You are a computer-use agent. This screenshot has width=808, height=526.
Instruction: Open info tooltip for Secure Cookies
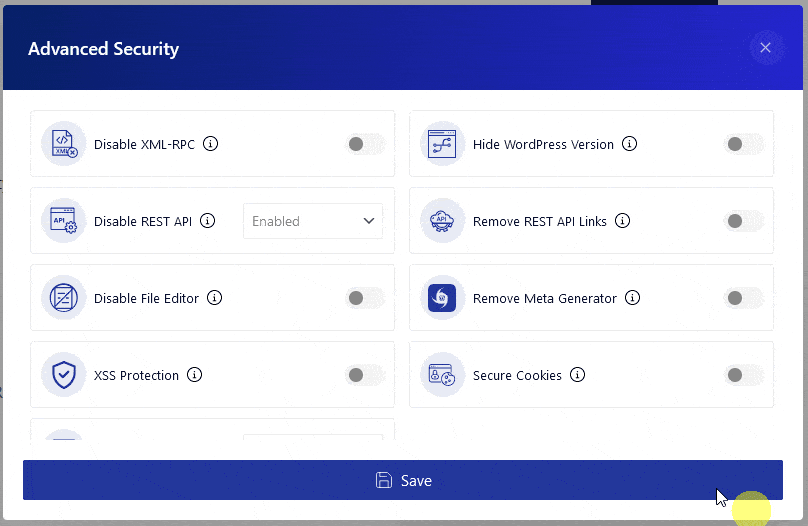(577, 375)
